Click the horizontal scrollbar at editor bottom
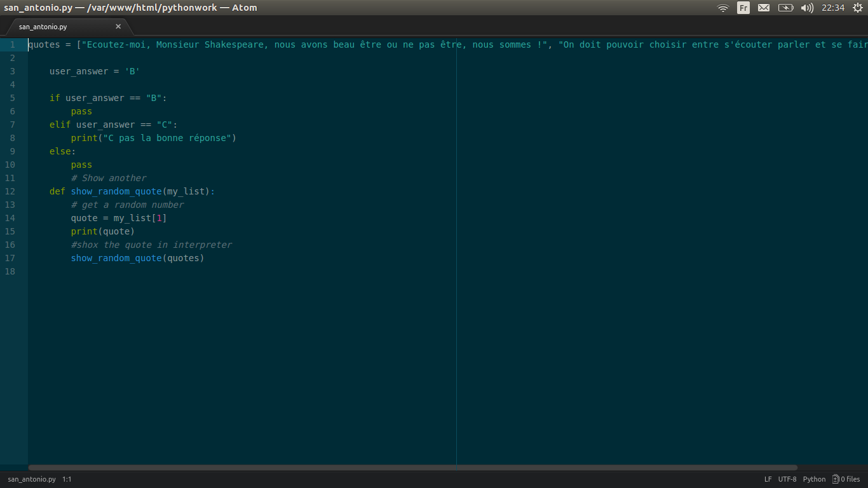 point(413,468)
